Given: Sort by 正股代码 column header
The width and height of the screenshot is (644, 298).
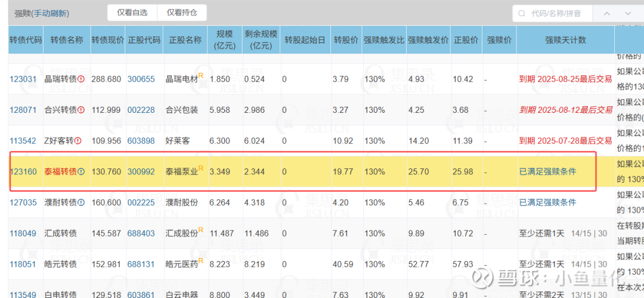Looking at the screenshot, I should [144, 41].
